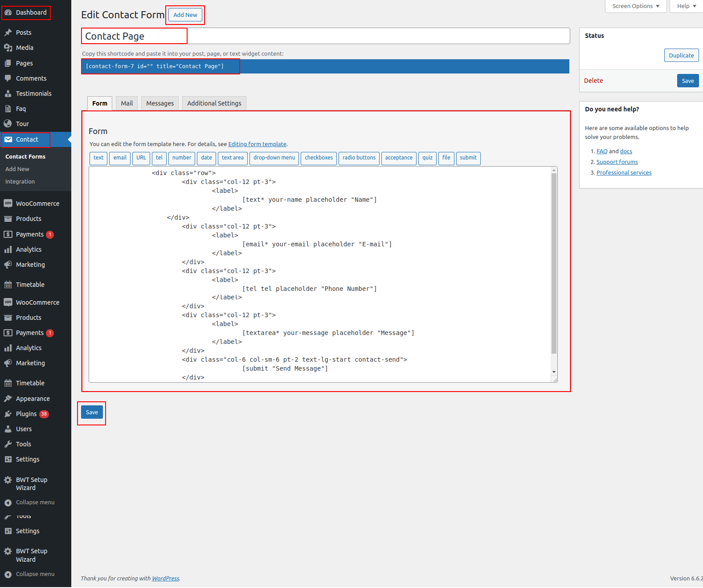Click the Appearance paintbrush icon
Image resolution: width=703 pixels, height=588 pixels.
pos(8,399)
